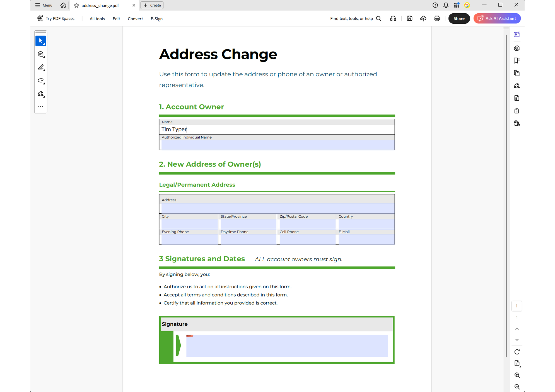
Task: Click the E-Mail field
Action: click(366, 239)
